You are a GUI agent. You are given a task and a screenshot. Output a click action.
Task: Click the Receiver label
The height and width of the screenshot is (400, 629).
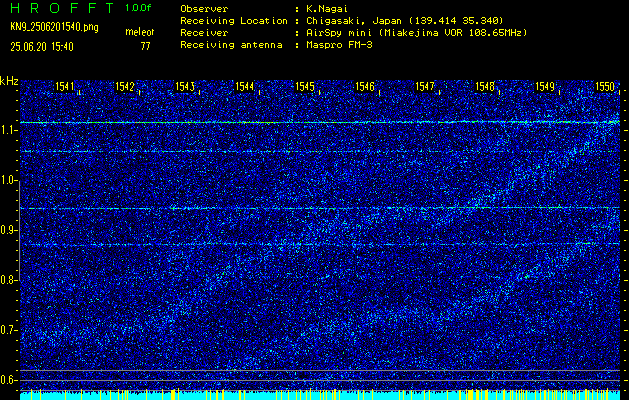(x=204, y=33)
